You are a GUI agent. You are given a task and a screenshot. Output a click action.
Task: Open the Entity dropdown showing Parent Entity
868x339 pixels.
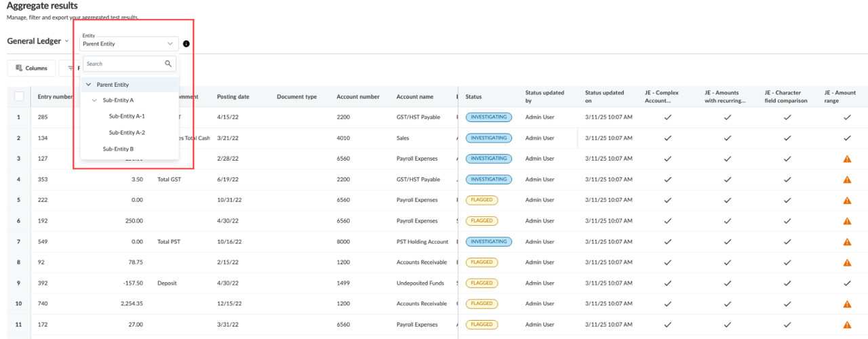pyautogui.click(x=129, y=43)
